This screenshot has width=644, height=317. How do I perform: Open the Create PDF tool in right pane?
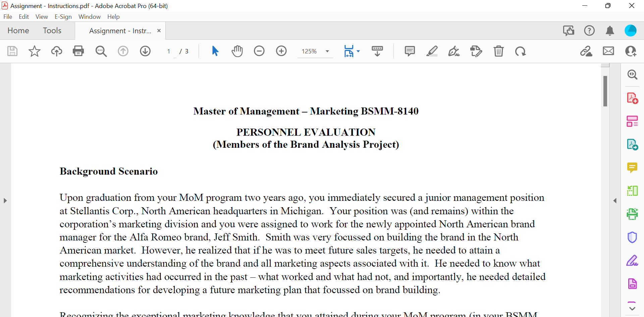(x=632, y=98)
